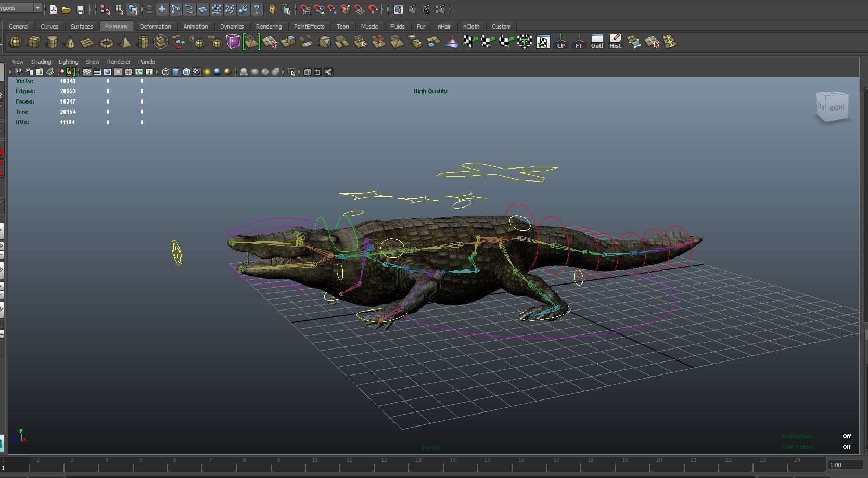
Task: Toggle snap to points magnet icon
Action: [x=332, y=9]
